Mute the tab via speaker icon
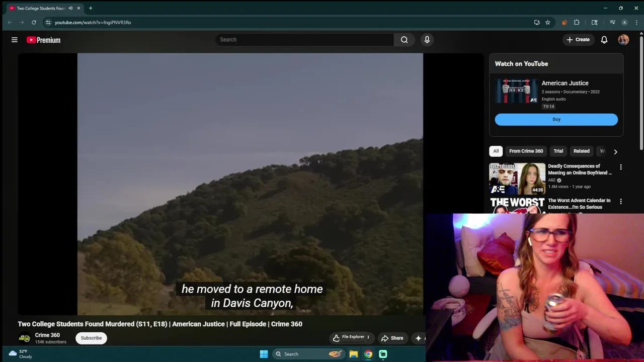Viewport: 644px width, 362px height. 70,8
